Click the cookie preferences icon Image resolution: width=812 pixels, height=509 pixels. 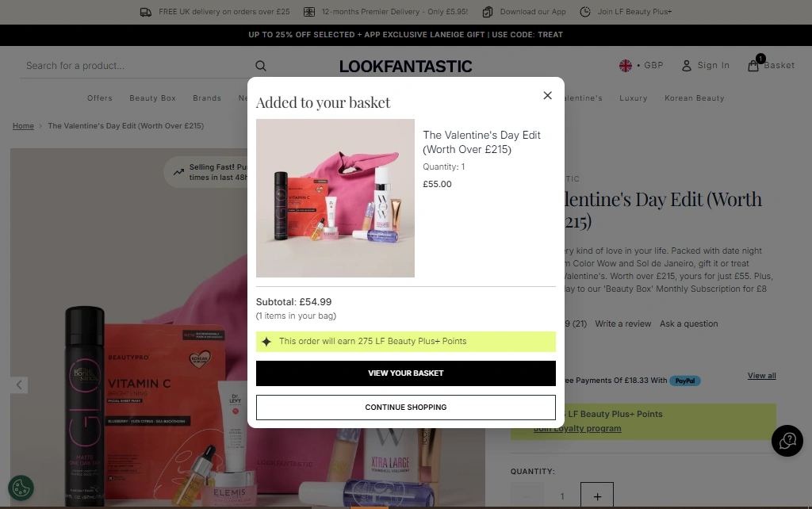click(21, 488)
